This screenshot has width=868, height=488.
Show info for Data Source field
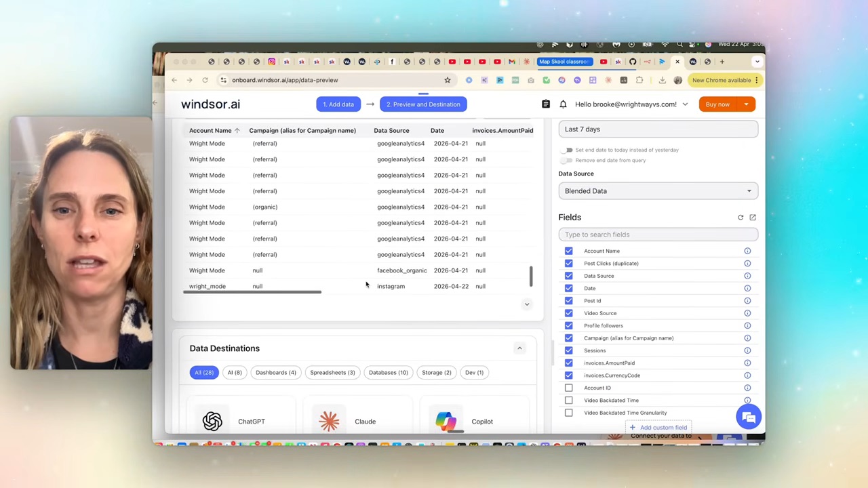tap(747, 276)
